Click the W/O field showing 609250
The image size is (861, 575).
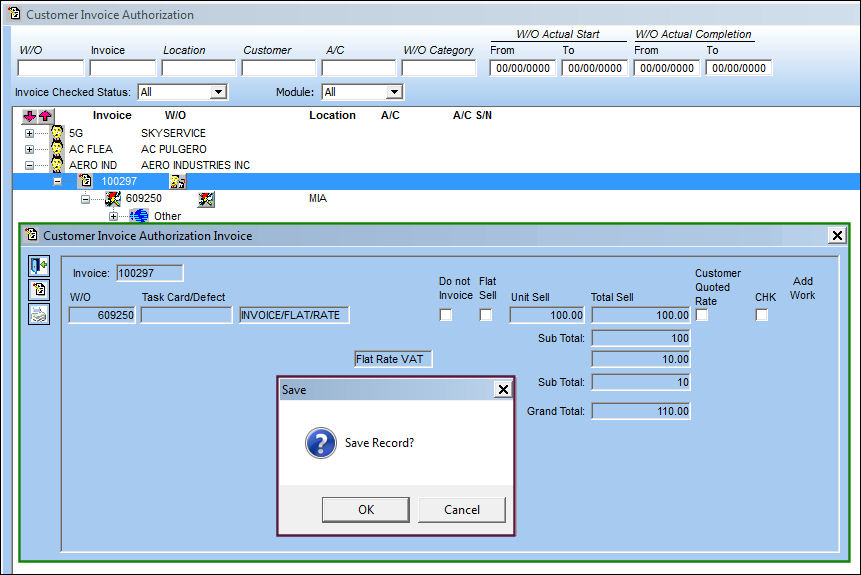pyautogui.click(x=102, y=315)
